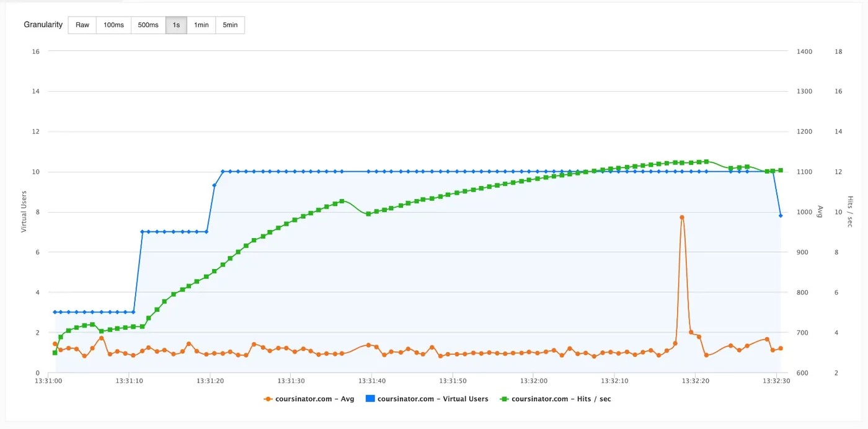Click the 1400 value on Avg axis
868x429 pixels.
click(804, 51)
